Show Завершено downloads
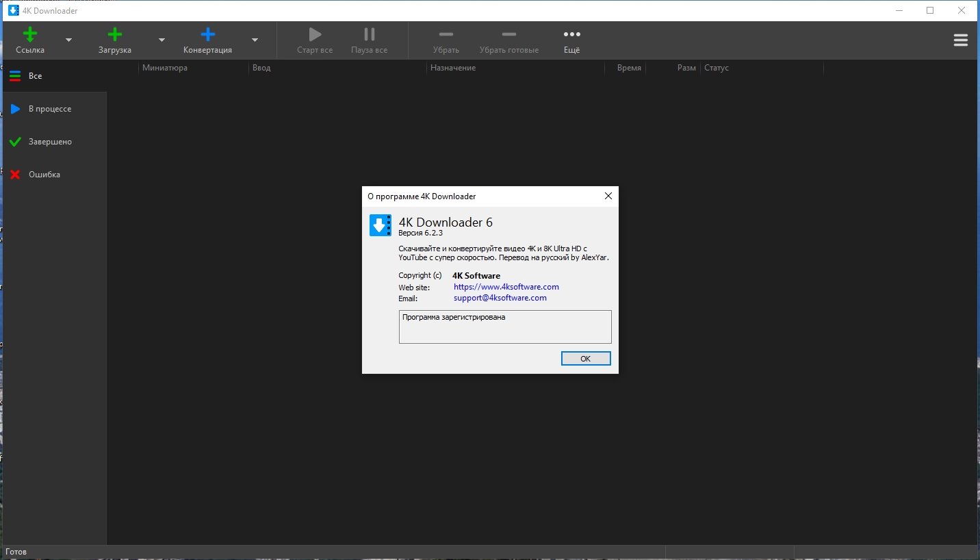This screenshot has height=560, width=980. tap(55, 142)
